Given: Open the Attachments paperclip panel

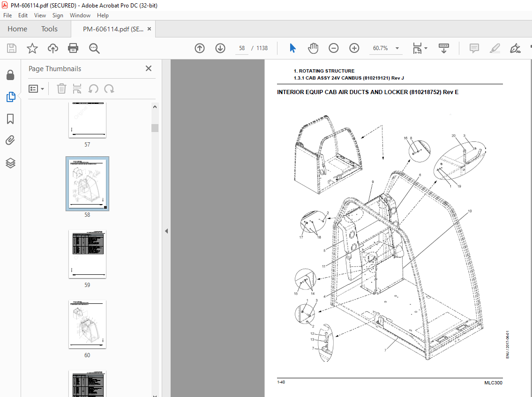Looking at the screenshot, I should (x=10, y=140).
